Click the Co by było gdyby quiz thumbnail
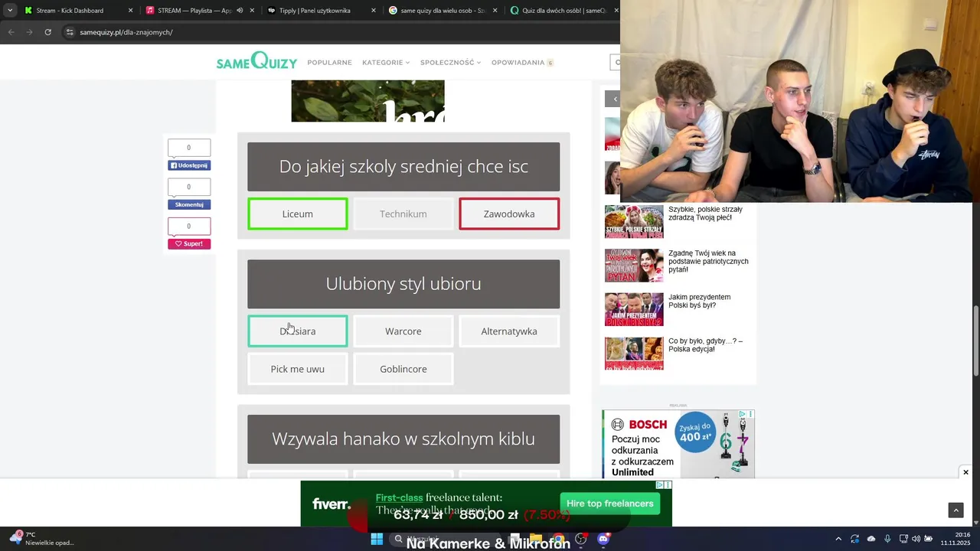 pos(634,353)
